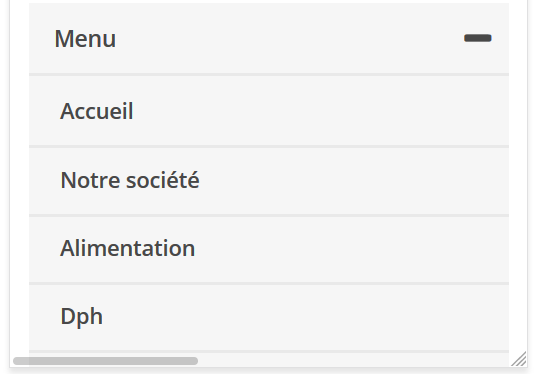Hide menu items via the minus button

[x=478, y=38]
